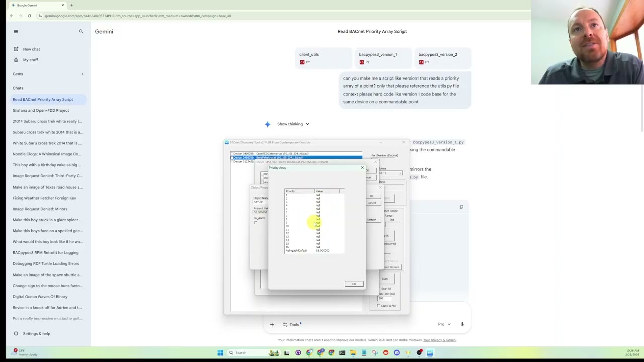Open GitHub Desktop from the taskbar

click(x=298, y=352)
